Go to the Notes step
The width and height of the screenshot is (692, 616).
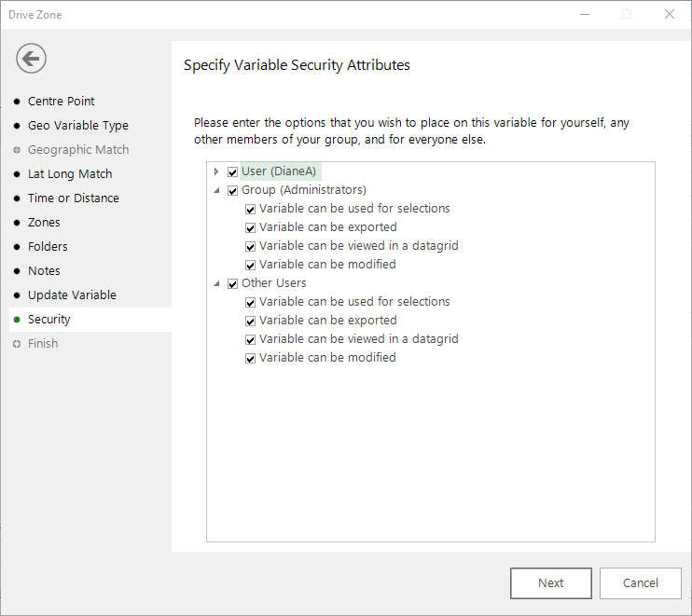point(44,271)
